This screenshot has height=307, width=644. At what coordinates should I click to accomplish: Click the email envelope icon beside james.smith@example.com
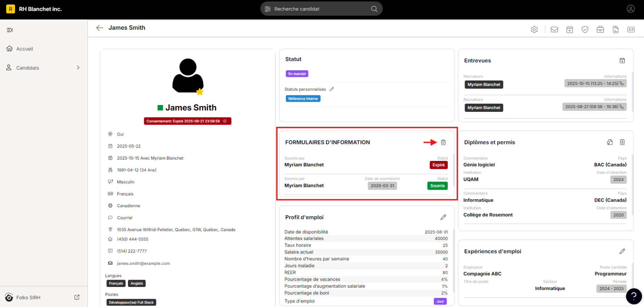click(110, 263)
